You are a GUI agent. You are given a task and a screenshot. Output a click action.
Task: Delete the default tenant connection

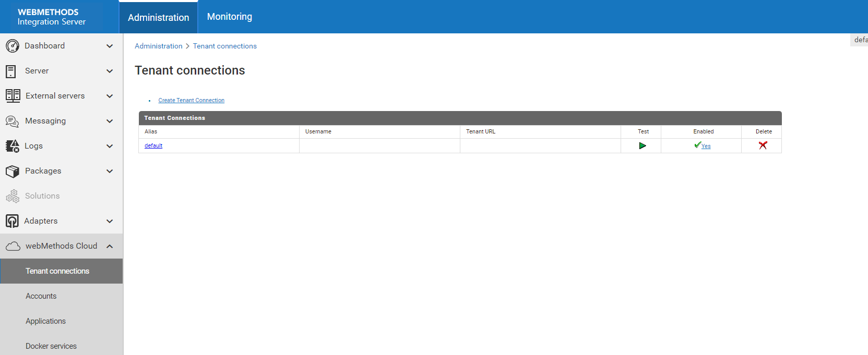click(x=763, y=145)
